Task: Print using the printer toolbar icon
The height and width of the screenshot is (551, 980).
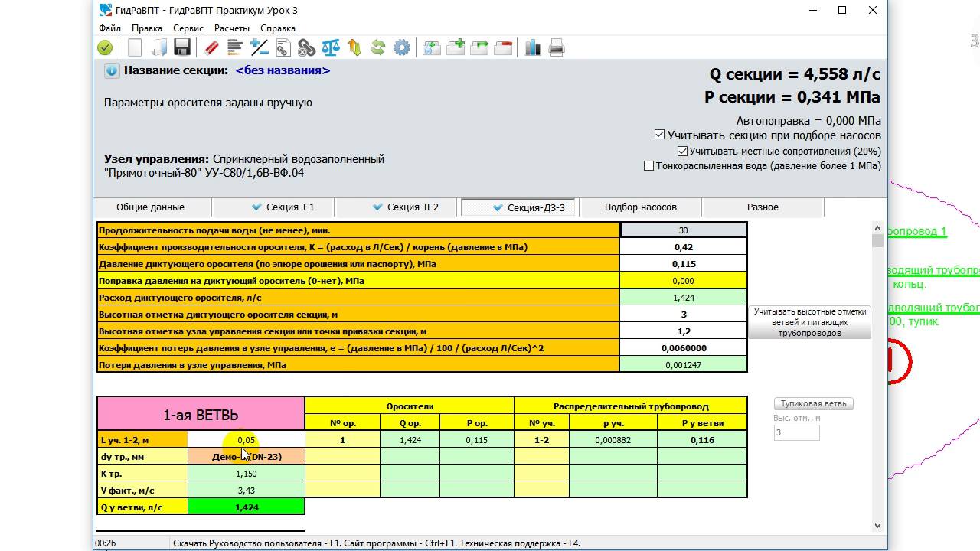Action: pyautogui.click(x=557, y=47)
